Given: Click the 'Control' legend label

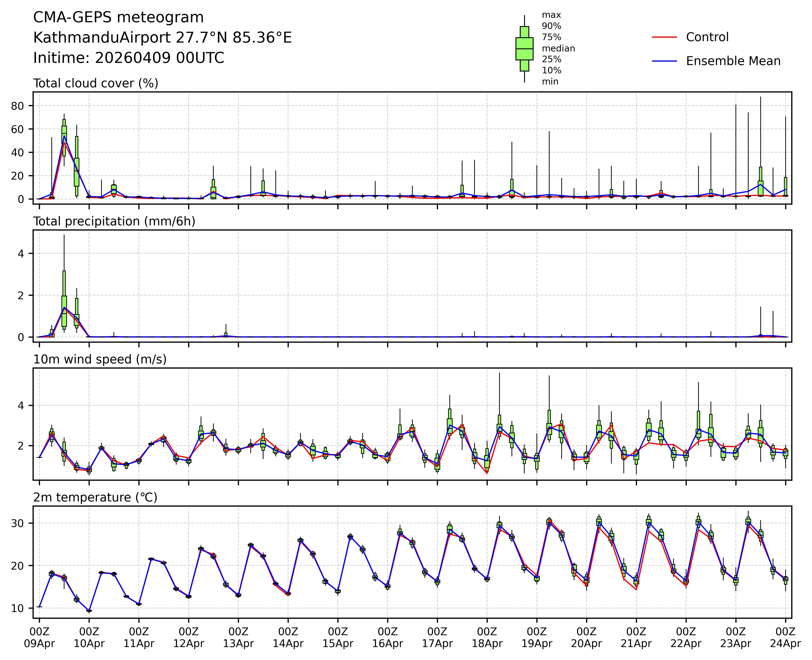Looking at the screenshot, I should pyautogui.click(x=707, y=37).
